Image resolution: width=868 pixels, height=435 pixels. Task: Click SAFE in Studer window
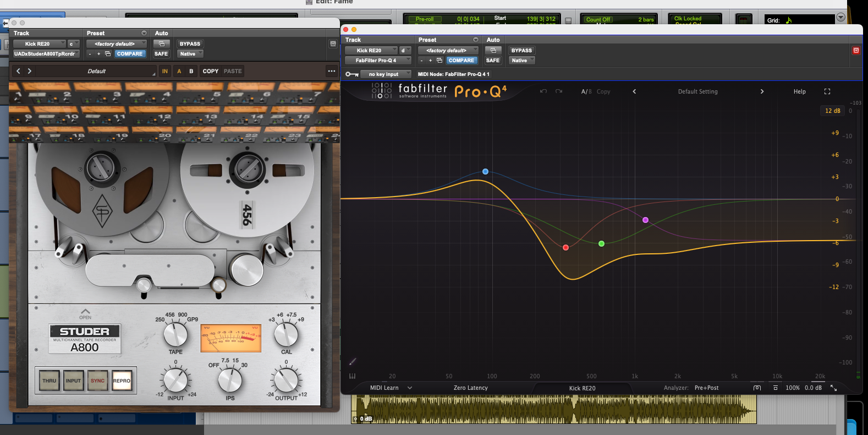(x=161, y=53)
